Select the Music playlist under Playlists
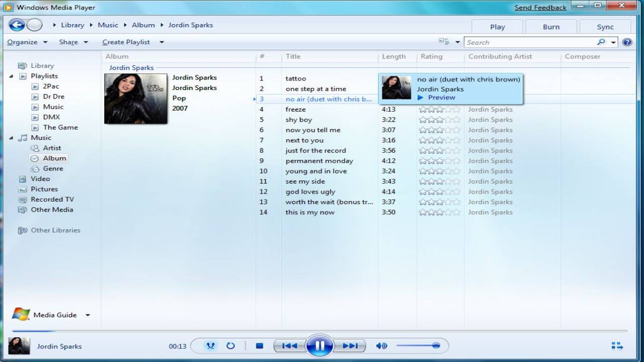 (53, 107)
